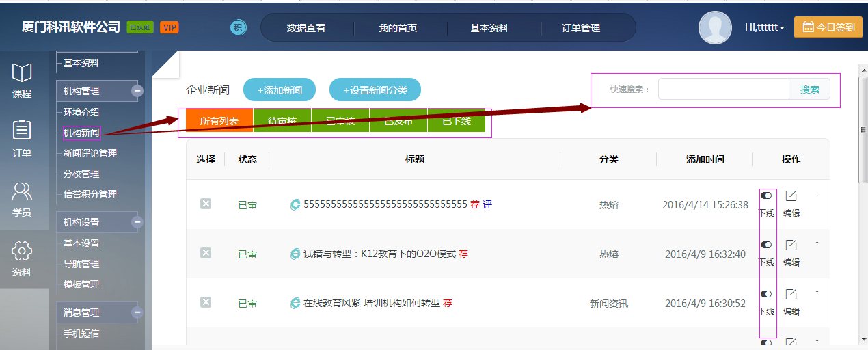Switch to the 所有列表 tab
Image resolution: width=868 pixels, height=350 pixels.
click(219, 121)
